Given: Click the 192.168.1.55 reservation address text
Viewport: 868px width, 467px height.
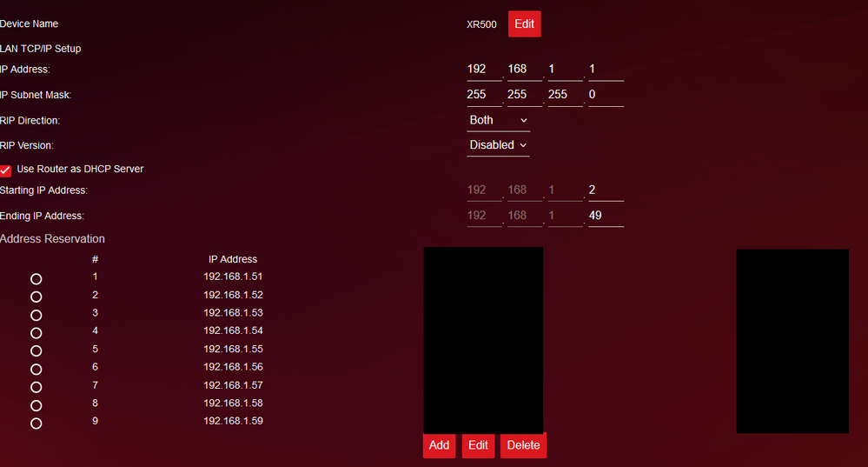Looking at the screenshot, I should [233, 349].
